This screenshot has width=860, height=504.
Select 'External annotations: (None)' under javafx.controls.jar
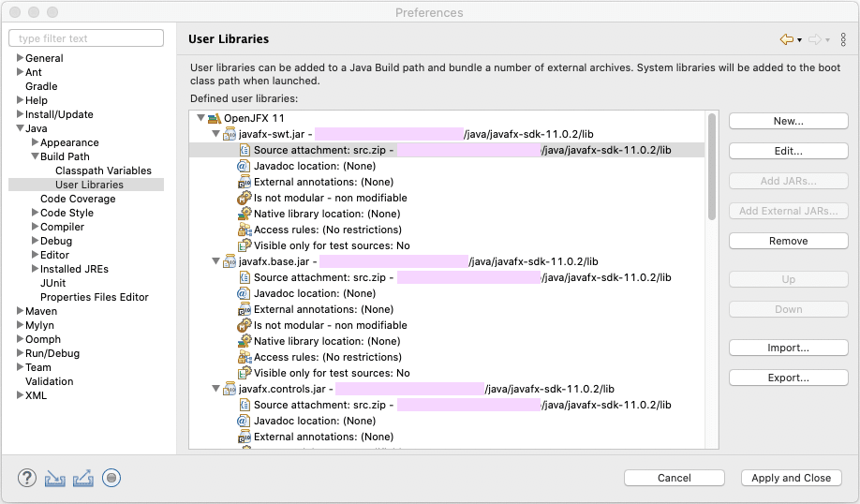pos(323,437)
